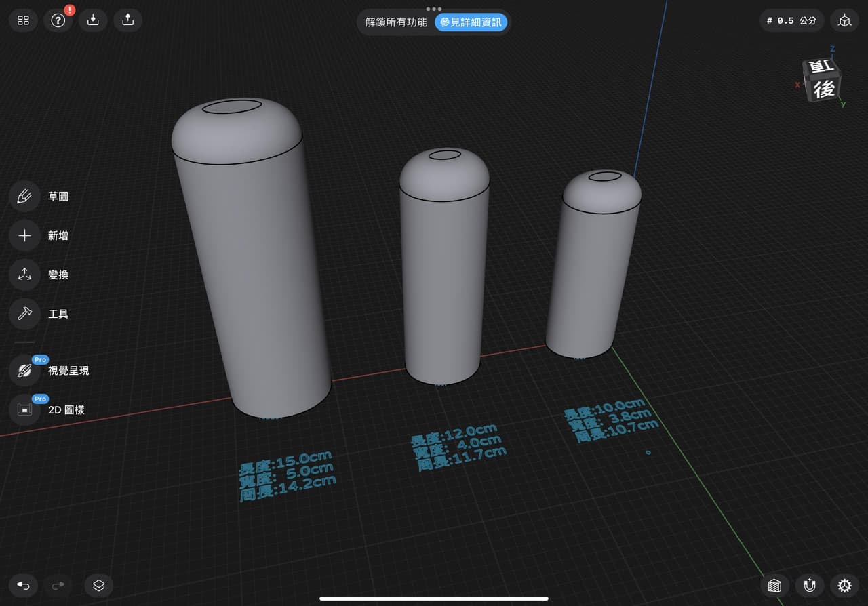Click the 寬度: 5.0cm text
This screenshot has height=606, width=868.
click(x=286, y=474)
